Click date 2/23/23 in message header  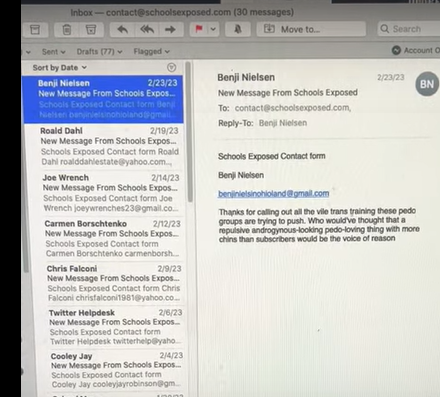click(x=390, y=77)
